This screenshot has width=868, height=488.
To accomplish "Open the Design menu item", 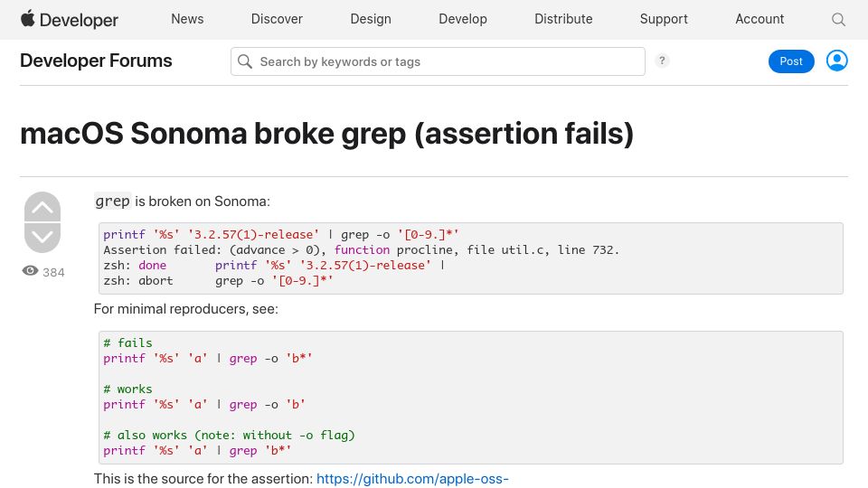I will pyautogui.click(x=371, y=19).
